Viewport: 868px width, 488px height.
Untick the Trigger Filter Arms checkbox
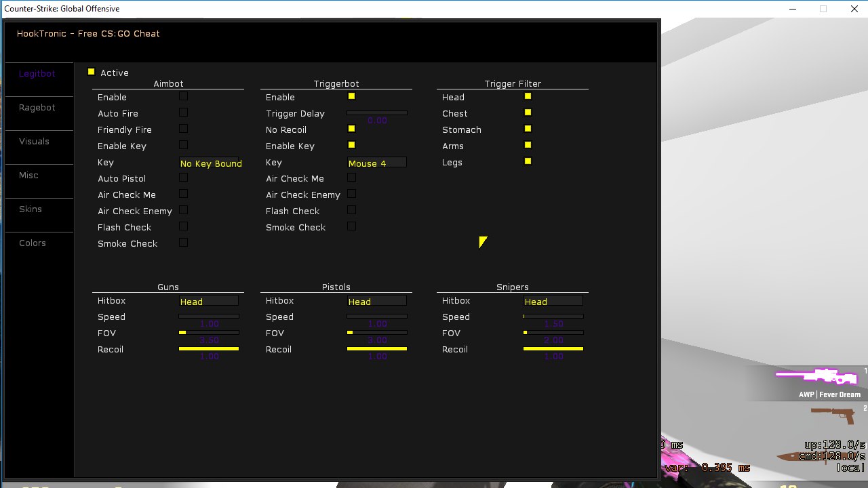[528, 145]
